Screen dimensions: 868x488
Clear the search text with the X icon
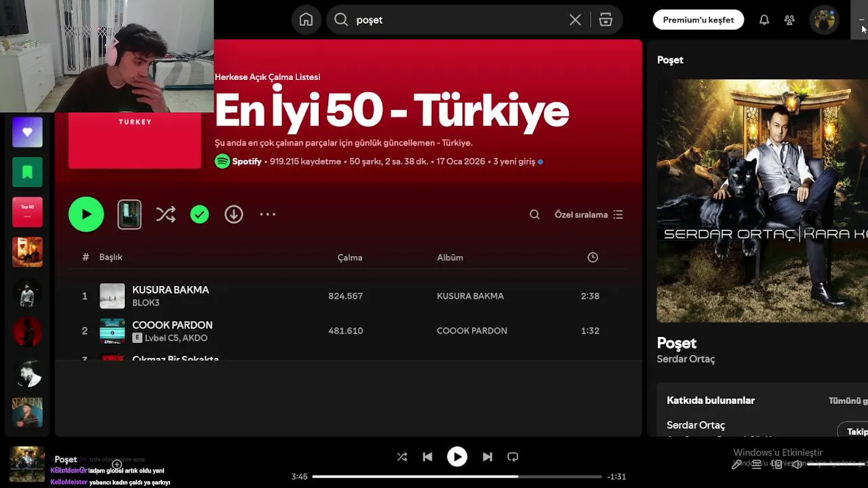pos(575,20)
